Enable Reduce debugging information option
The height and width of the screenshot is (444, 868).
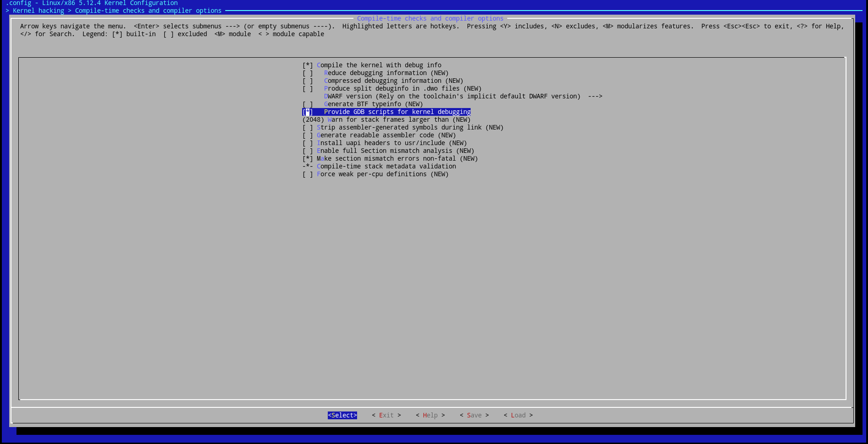(x=308, y=73)
